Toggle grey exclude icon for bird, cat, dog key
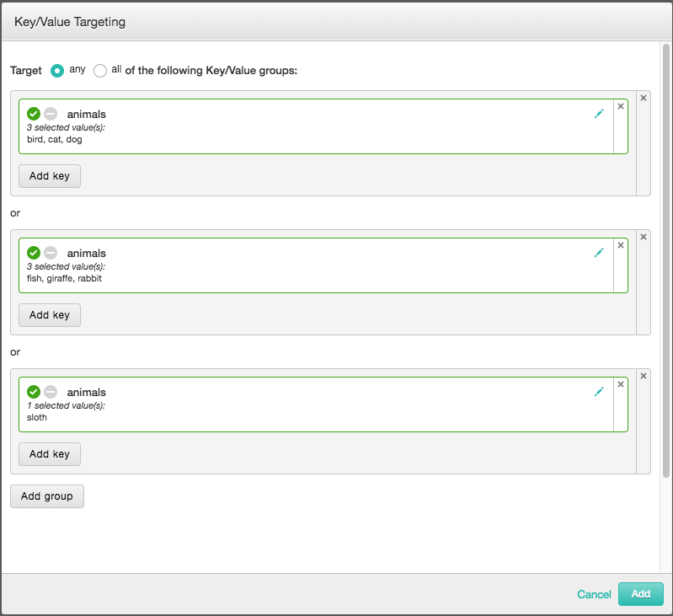This screenshot has height=616, width=673. [51, 114]
